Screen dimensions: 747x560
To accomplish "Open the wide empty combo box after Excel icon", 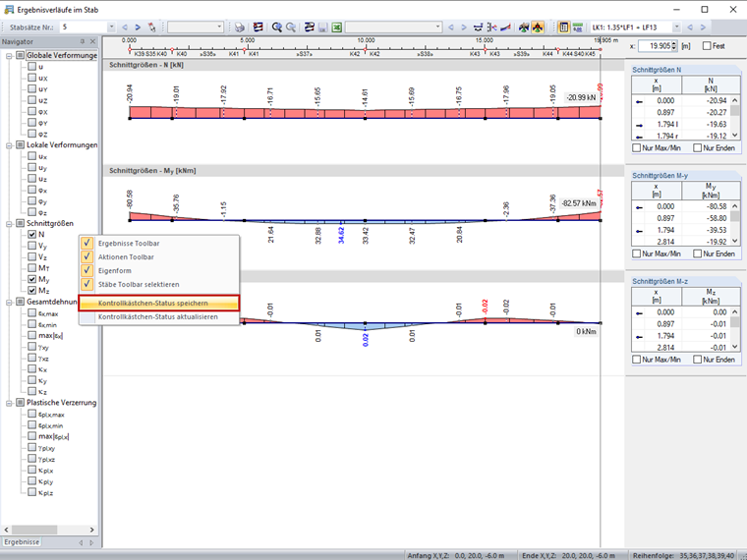I will (438, 28).
